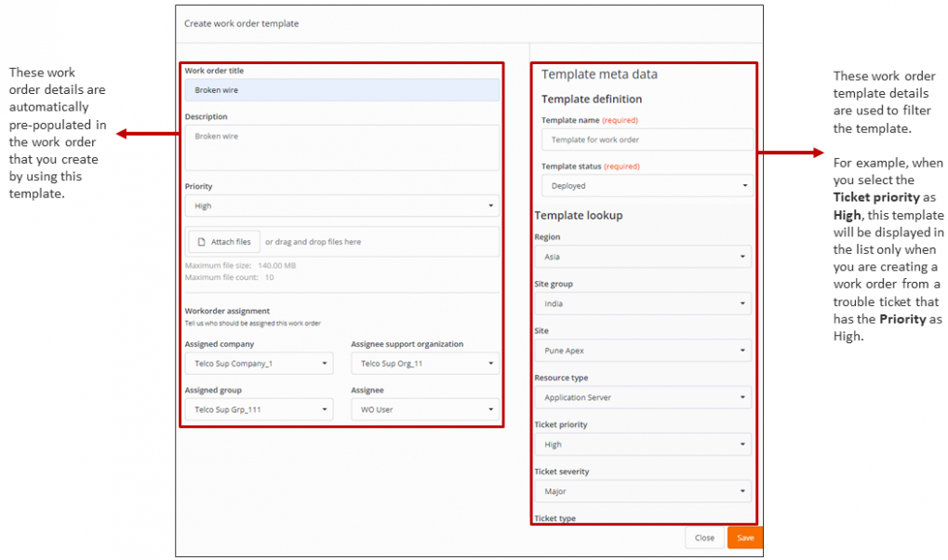Open the Assignee dropdown showing WO User
948x560 pixels.
pos(425,409)
